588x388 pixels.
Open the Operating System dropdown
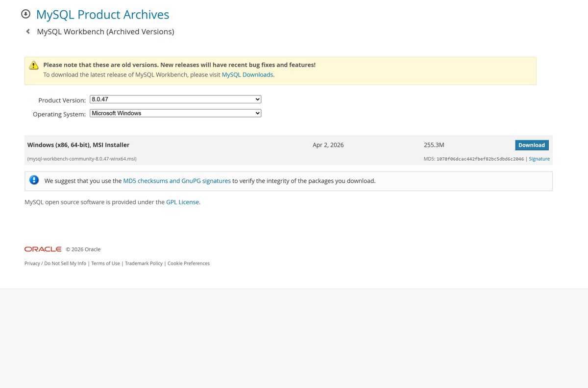[175, 113]
